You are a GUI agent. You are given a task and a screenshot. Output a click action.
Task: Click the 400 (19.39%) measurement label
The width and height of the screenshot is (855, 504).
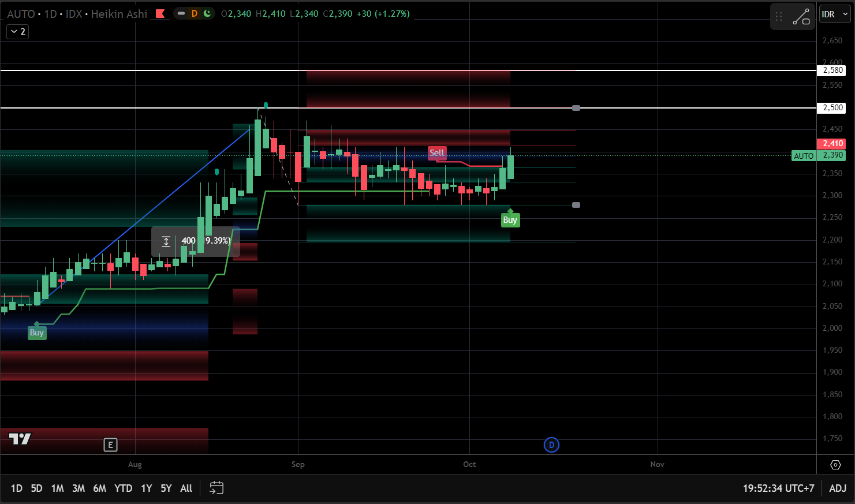[196, 241]
